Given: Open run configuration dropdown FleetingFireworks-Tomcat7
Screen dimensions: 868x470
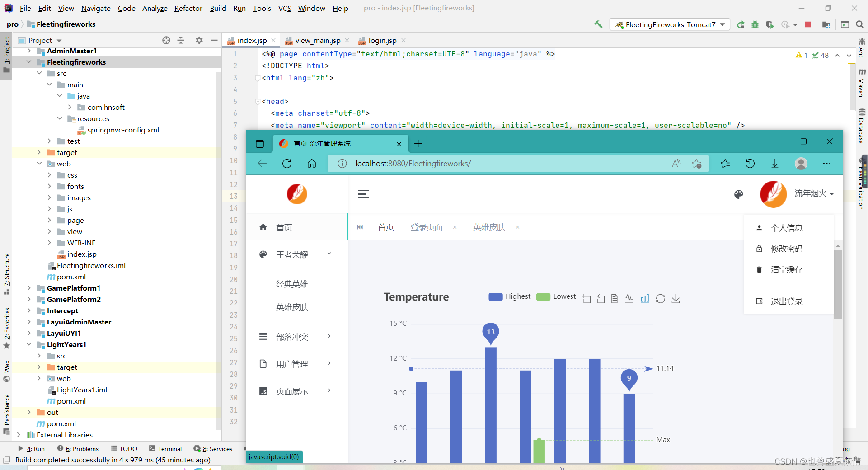Looking at the screenshot, I should pyautogui.click(x=670, y=25).
